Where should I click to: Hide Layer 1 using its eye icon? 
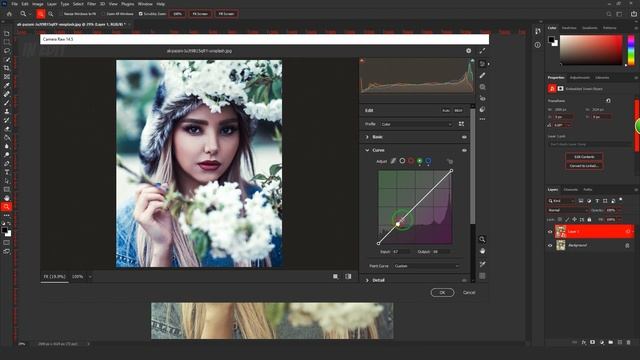(550, 231)
